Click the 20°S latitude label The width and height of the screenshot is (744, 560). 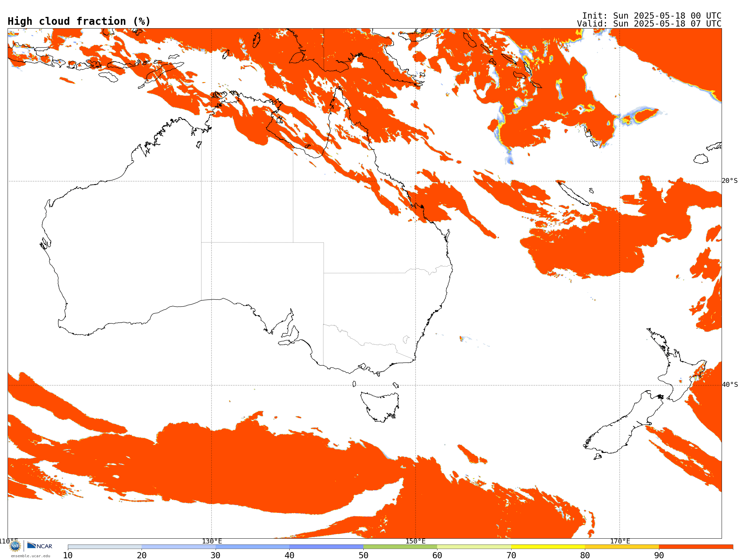click(730, 181)
